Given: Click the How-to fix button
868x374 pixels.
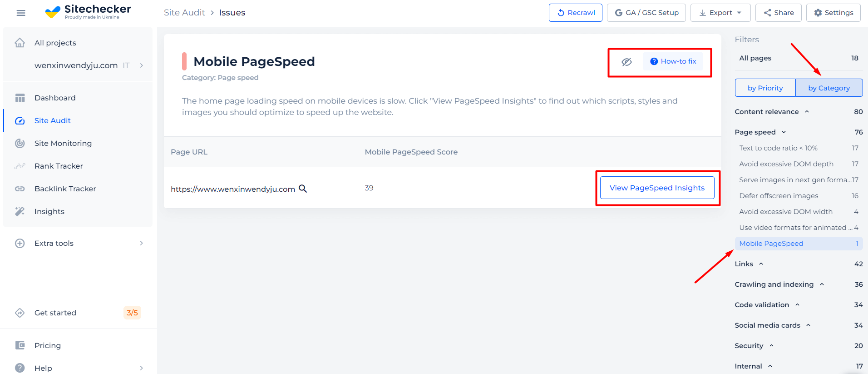Looking at the screenshot, I should (673, 61).
